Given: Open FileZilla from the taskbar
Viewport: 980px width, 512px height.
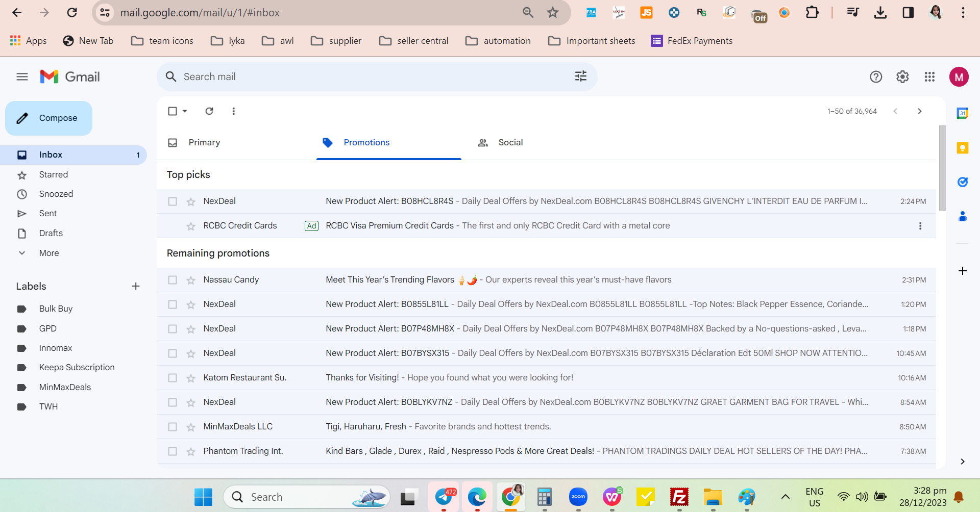Looking at the screenshot, I should tap(679, 497).
